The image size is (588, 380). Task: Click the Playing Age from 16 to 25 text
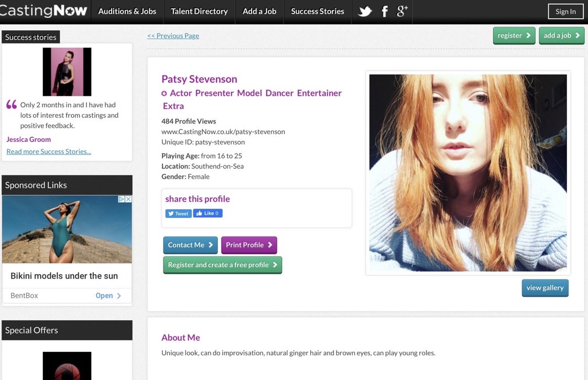click(x=202, y=156)
